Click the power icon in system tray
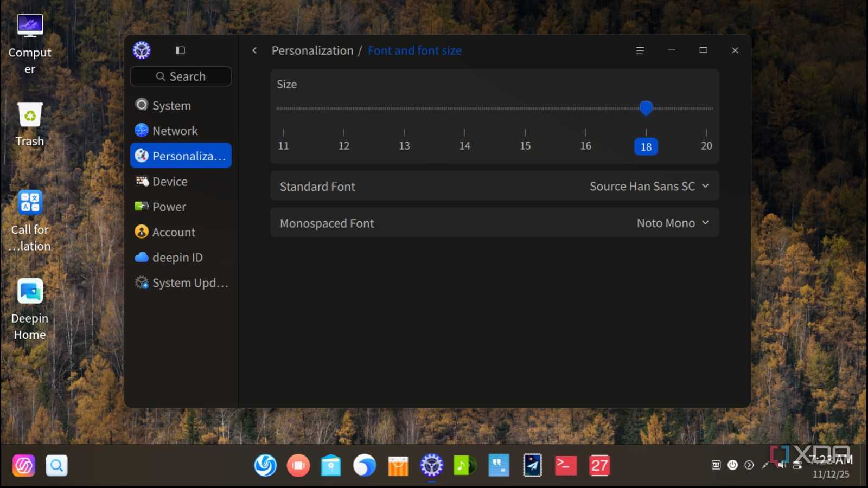868x488 pixels. tap(732, 465)
